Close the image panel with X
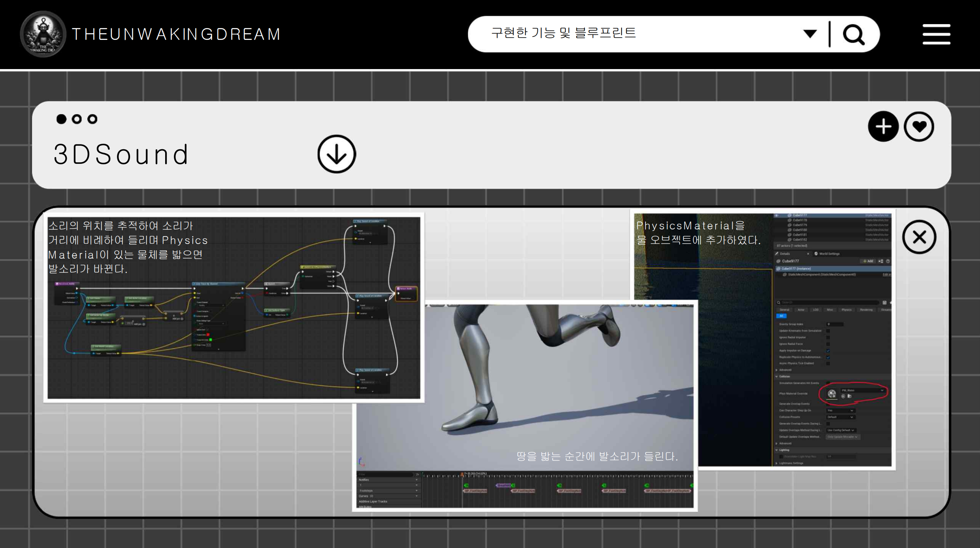Screen dimensions: 980x548 tap(919, 237)
